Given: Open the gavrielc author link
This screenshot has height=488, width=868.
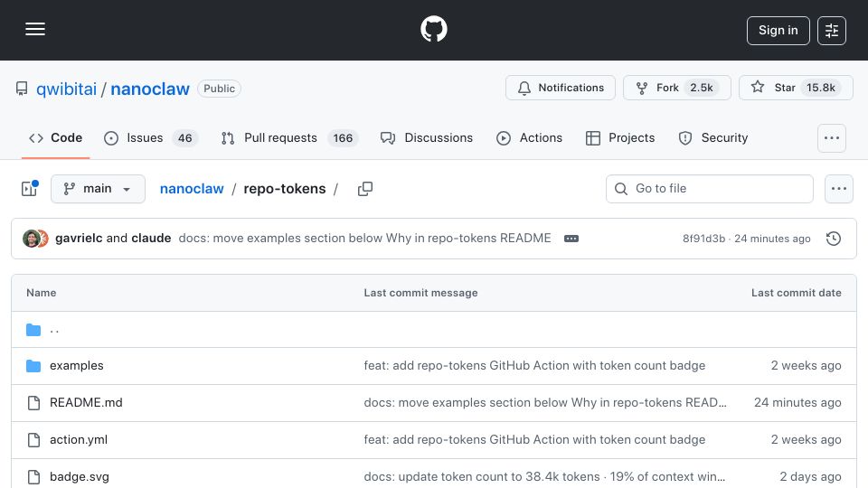Looking at the screenshot, I should pyautogui.click(x=79, y=238).
